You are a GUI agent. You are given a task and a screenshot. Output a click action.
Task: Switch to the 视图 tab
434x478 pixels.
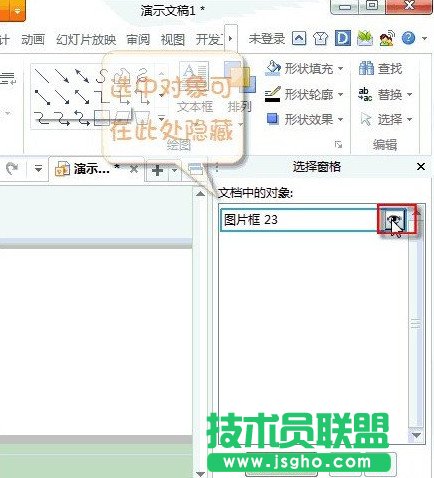(x=173, y=40)
